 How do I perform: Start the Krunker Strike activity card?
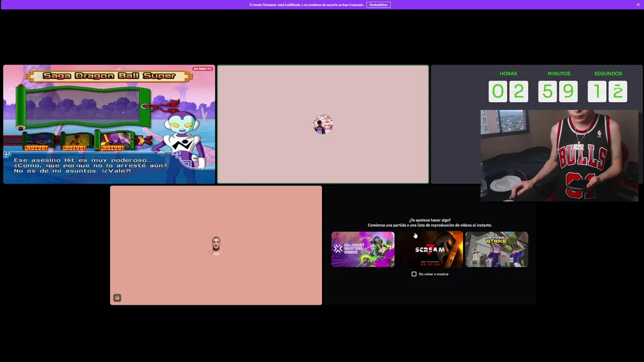click(497, 249)
